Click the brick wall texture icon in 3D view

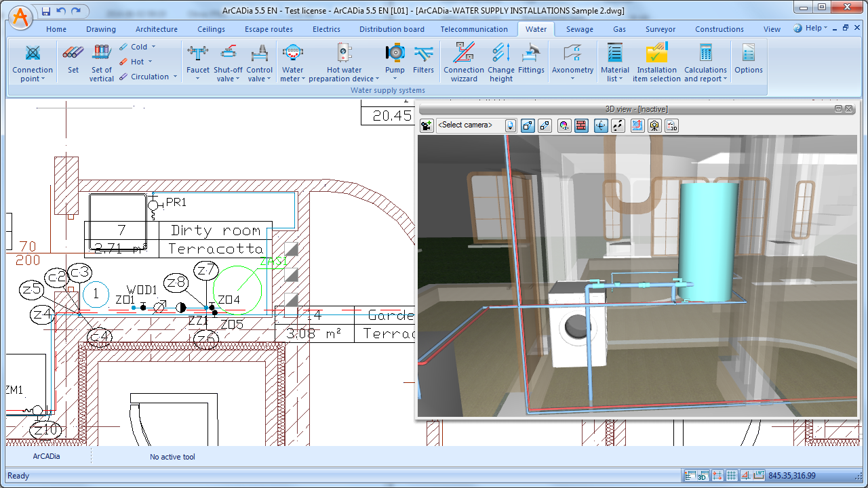[581, 125]
